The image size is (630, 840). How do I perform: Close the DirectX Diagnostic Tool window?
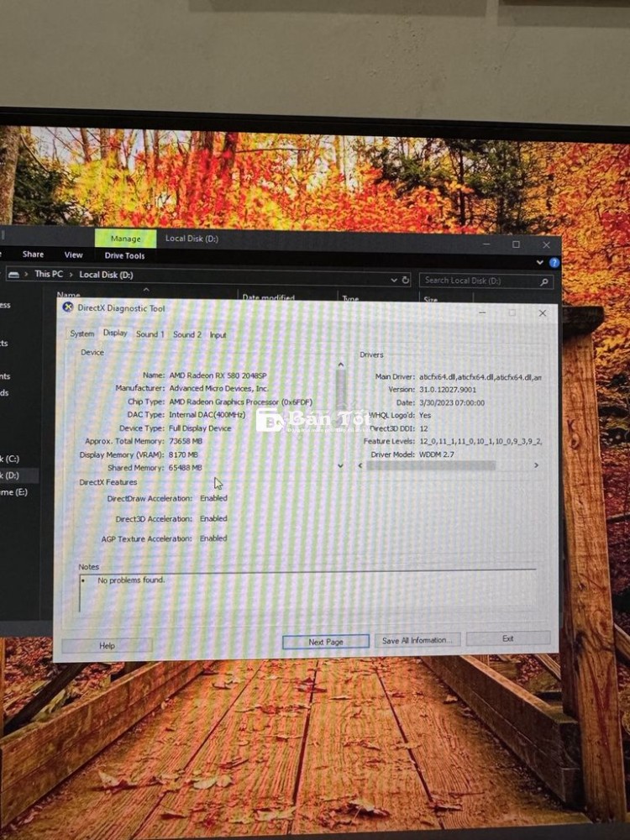(542, 313)
